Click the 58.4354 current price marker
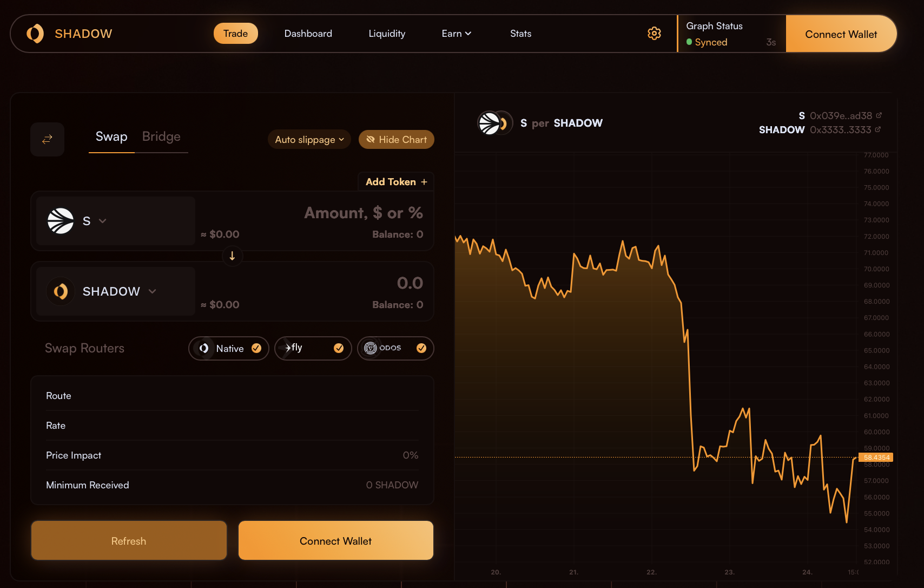 point(876,458)
